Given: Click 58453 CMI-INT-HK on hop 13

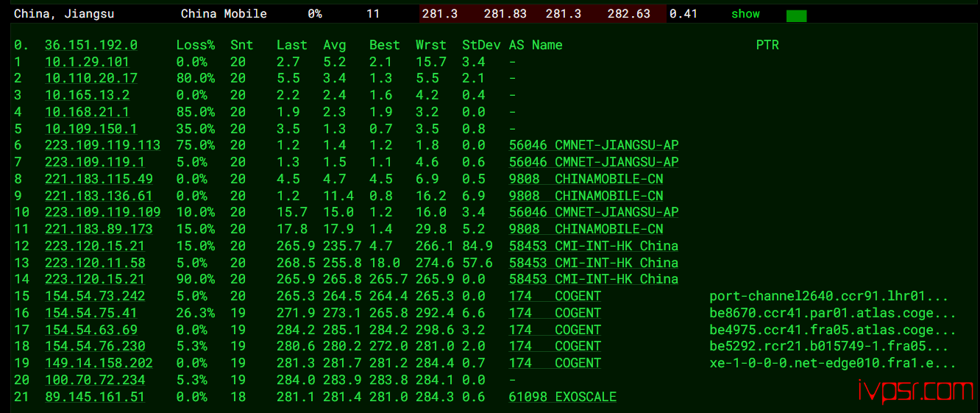Looking at the screenshot, I should (x=593, y=263).
